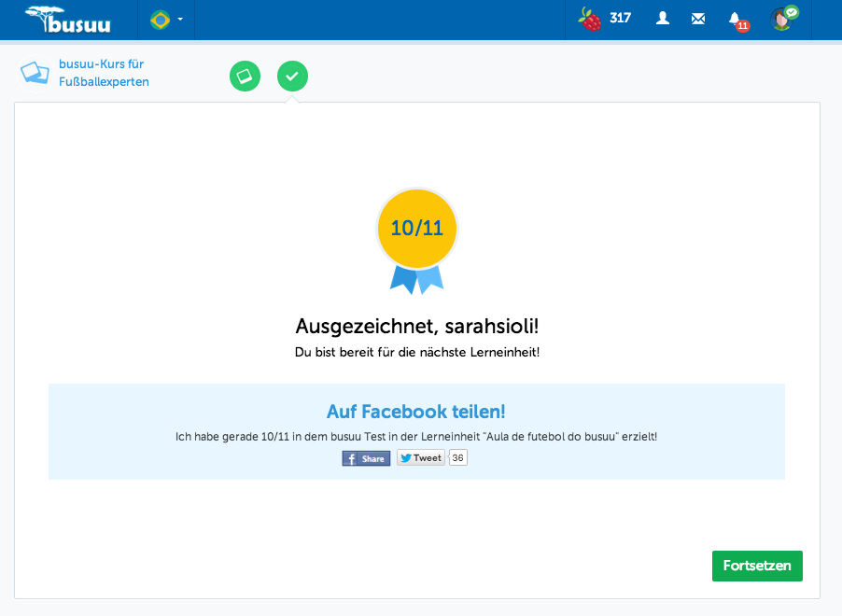Click the user avatar in header
The image size is (842, 616).
[784, 19]
